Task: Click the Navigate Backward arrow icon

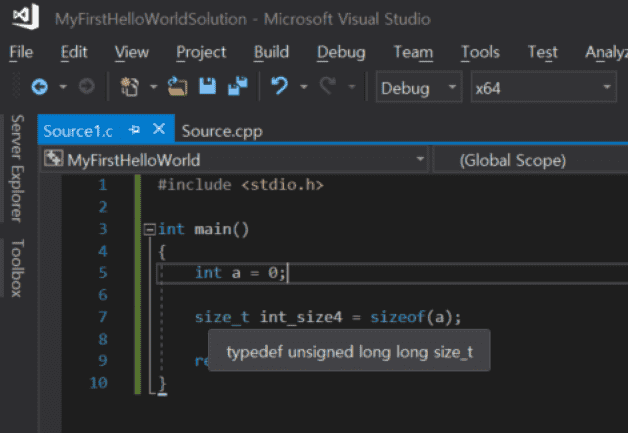Action: point(40,88)
